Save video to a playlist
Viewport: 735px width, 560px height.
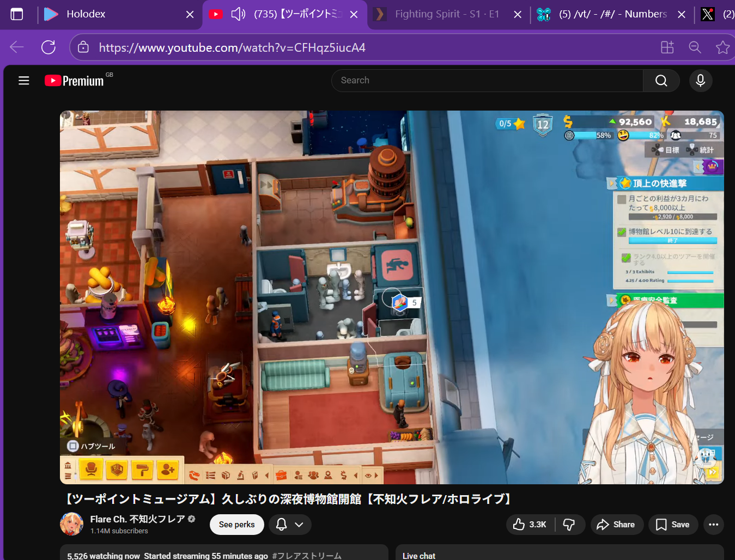673,525
